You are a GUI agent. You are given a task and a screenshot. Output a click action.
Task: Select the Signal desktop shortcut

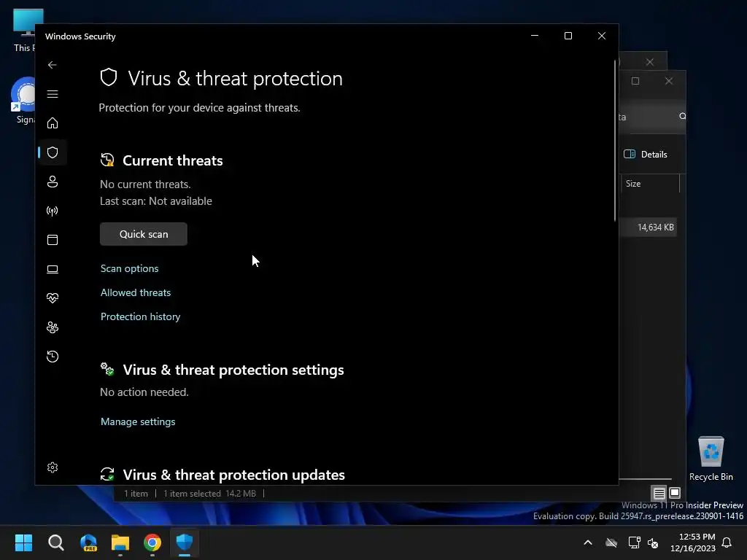tap(23, 101)
